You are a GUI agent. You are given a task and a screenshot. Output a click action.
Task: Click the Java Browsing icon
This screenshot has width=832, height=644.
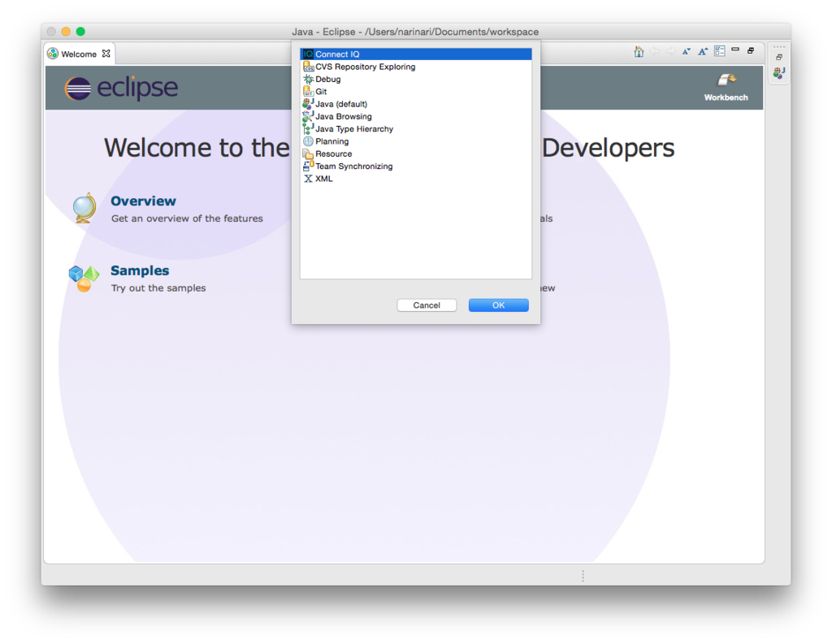(x=308, y=117)
